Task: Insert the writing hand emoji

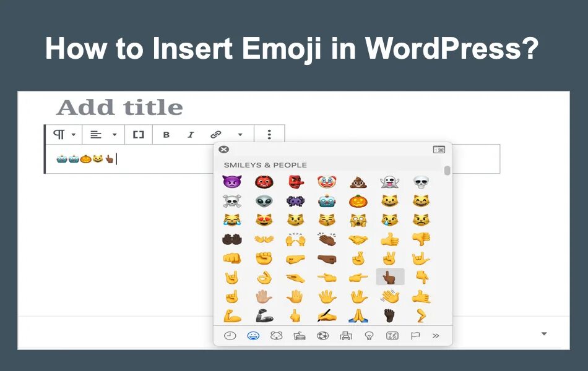Action: point(327,315)
